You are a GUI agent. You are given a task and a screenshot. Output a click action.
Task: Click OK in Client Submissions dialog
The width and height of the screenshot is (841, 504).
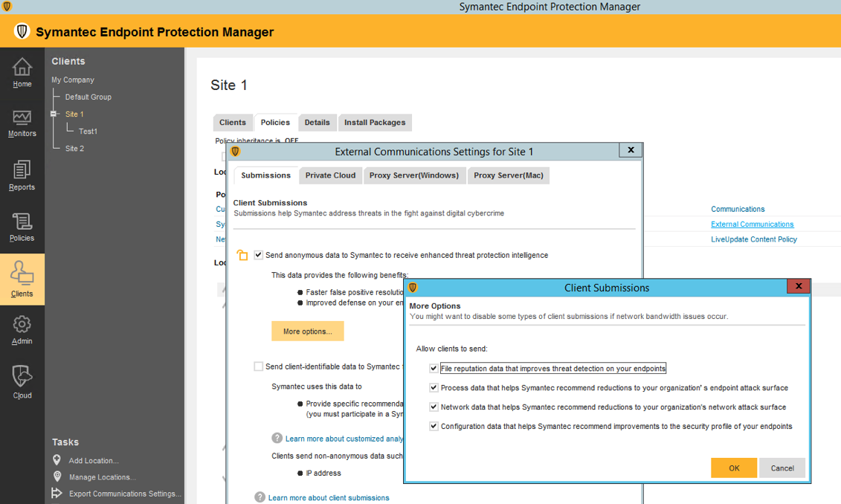pyautogui.click(x=733, y=468)
